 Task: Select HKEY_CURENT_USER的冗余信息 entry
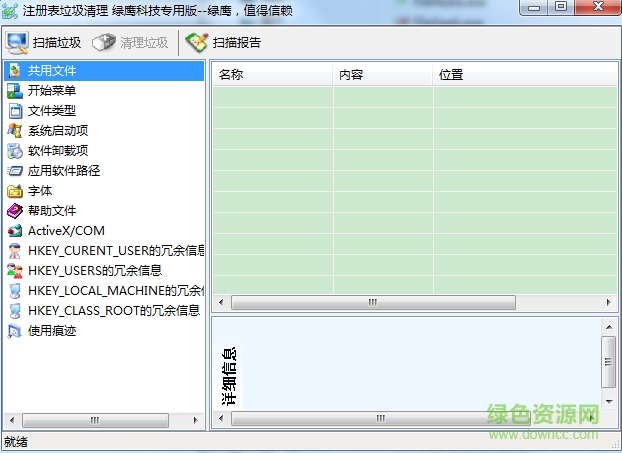pyautogui.click(x=116, y=251)
